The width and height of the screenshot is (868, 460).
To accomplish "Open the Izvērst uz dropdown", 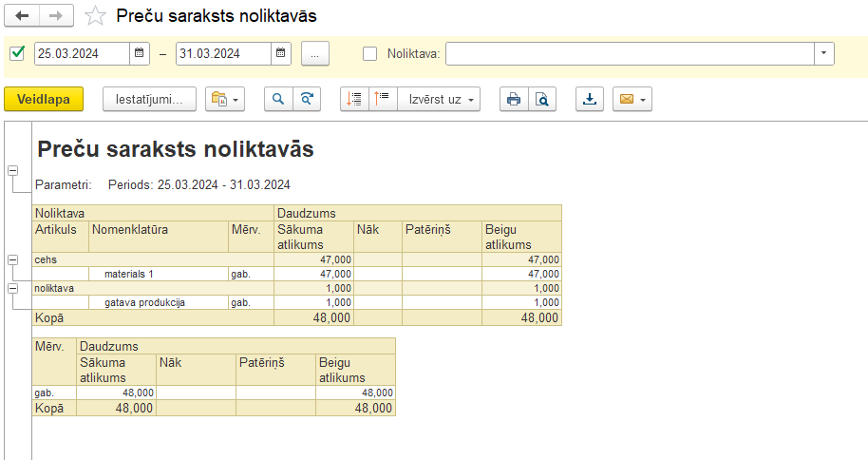I will [439, 99].
